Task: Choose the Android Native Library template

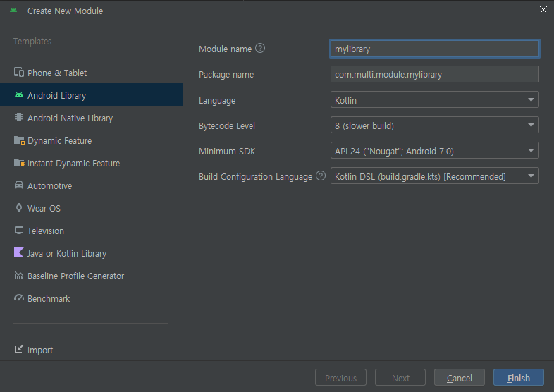Action: [91, 118]
